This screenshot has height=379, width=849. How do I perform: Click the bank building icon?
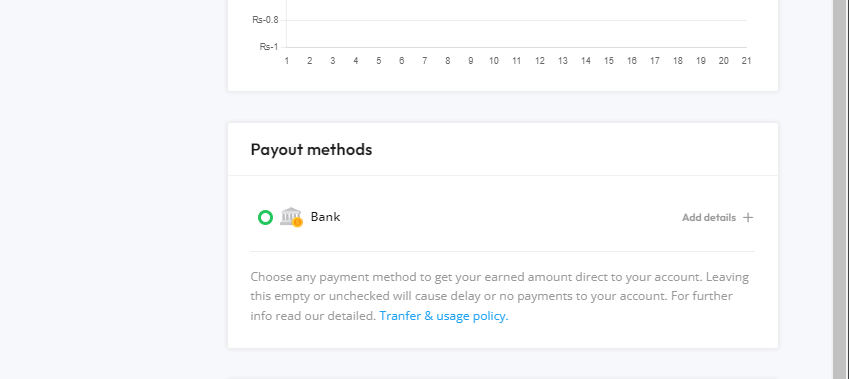(291, 217)
